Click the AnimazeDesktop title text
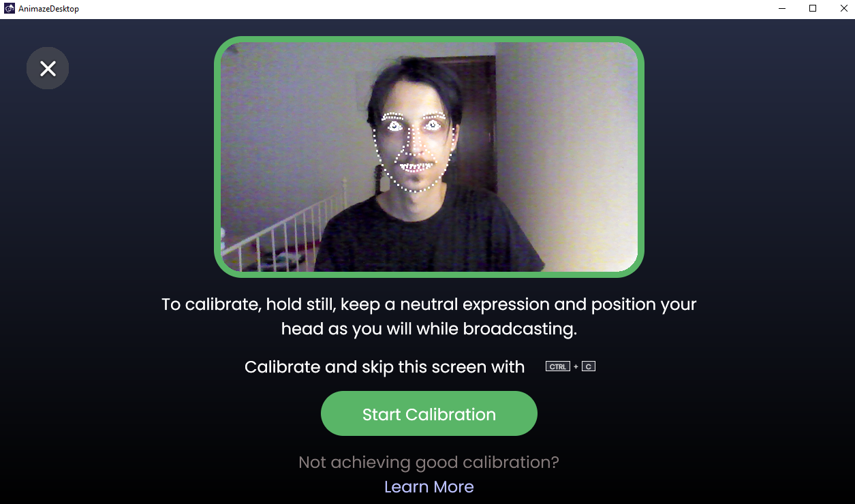Screen dimensions: 855x504 point(48,9)
